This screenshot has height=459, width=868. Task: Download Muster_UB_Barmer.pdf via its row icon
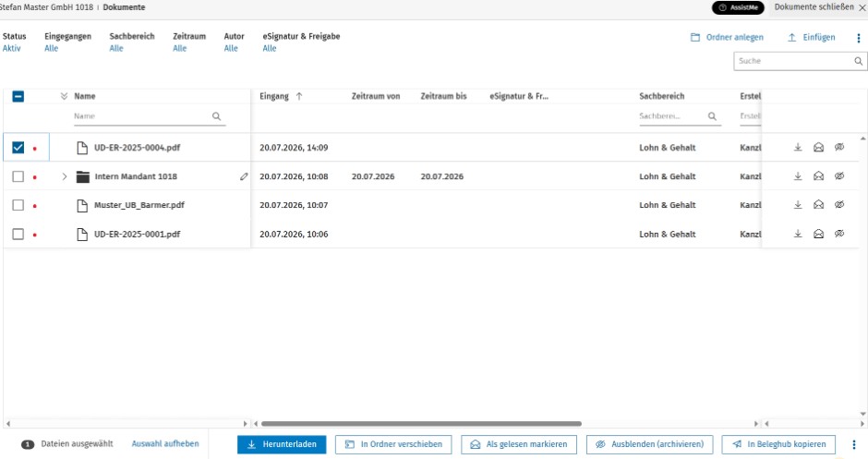click(x=798, y=205)
